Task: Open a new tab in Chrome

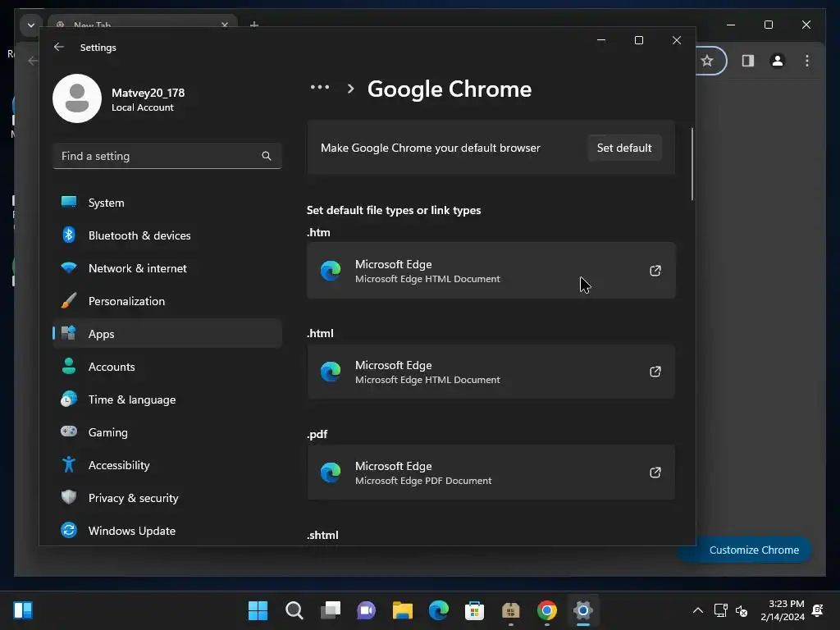Action: point(254,24)
